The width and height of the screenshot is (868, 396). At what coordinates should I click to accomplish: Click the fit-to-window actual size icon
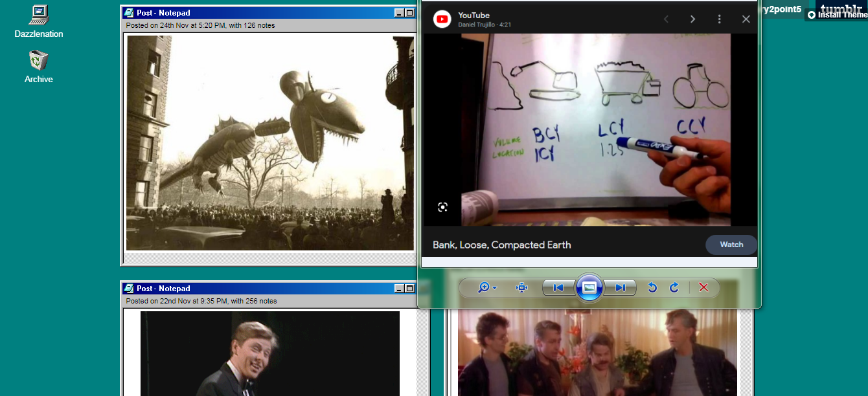521,287
